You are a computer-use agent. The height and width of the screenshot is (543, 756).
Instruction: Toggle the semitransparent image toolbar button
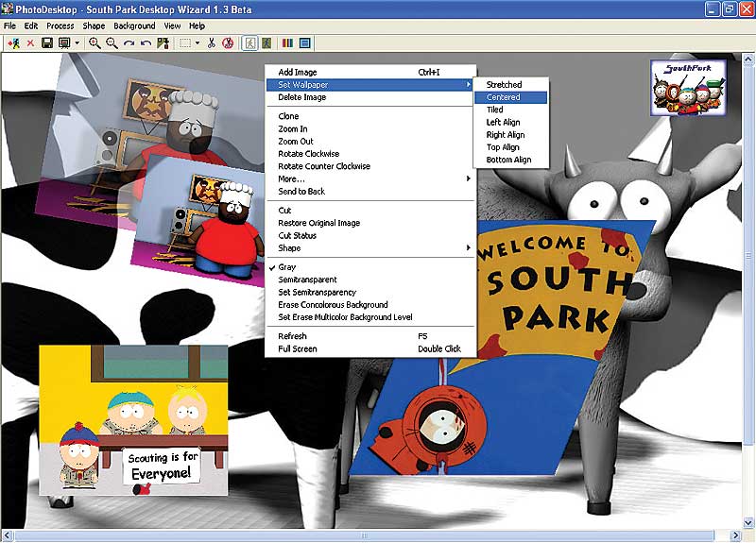tap(266, 43)
